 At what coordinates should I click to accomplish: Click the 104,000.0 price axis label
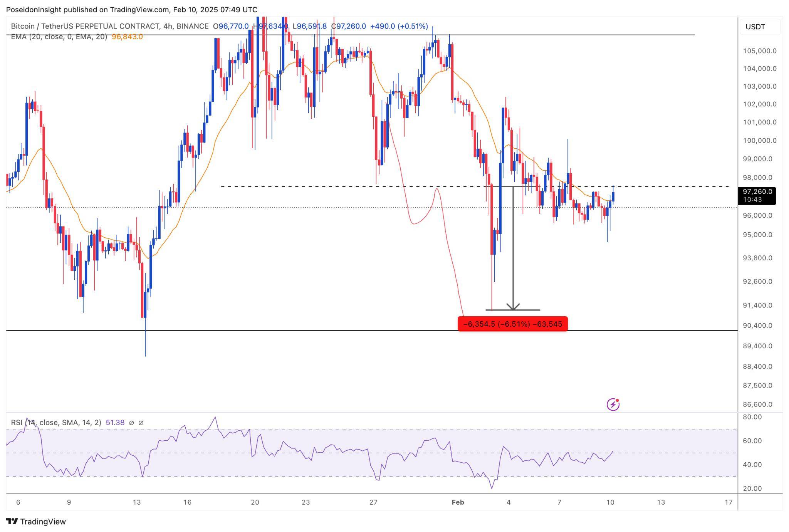760,69
